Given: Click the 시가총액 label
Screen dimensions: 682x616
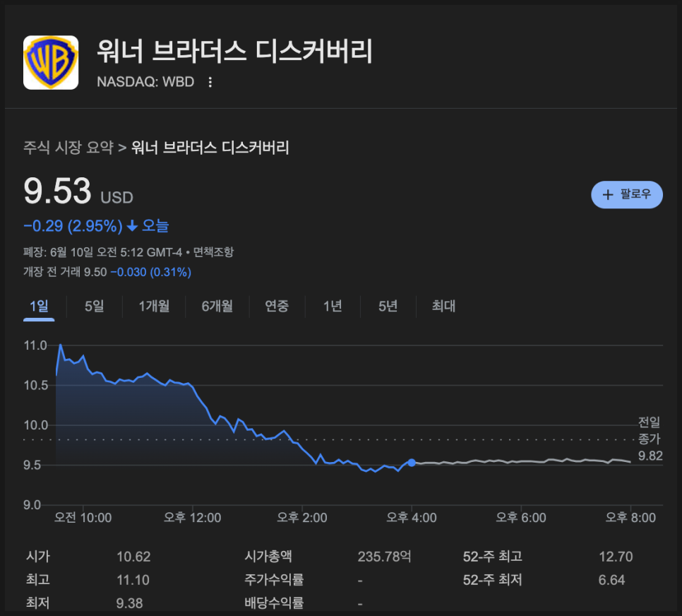Looking at the screenshot, I should pyautogui.click(x=268, y=557).
